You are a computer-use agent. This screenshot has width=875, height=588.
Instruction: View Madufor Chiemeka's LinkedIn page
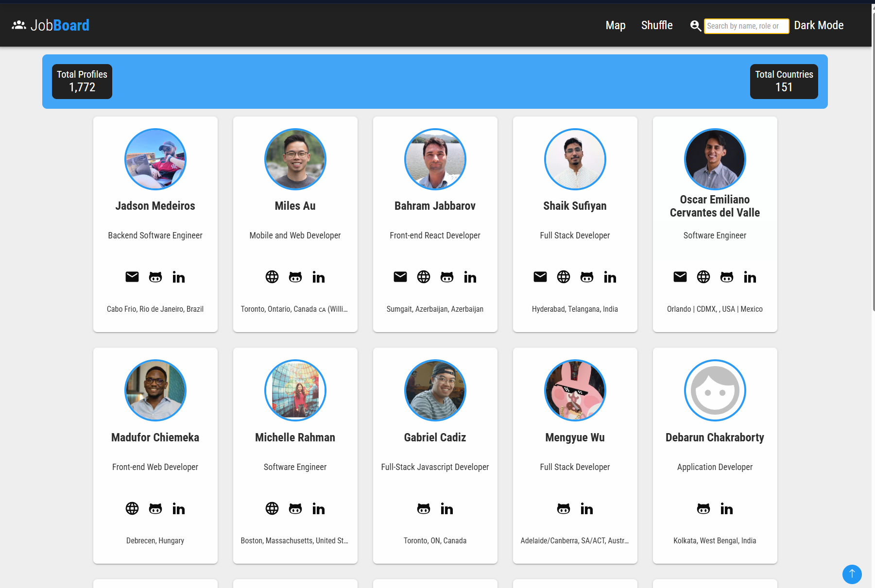pyautogui.click(x=178, y=508)
